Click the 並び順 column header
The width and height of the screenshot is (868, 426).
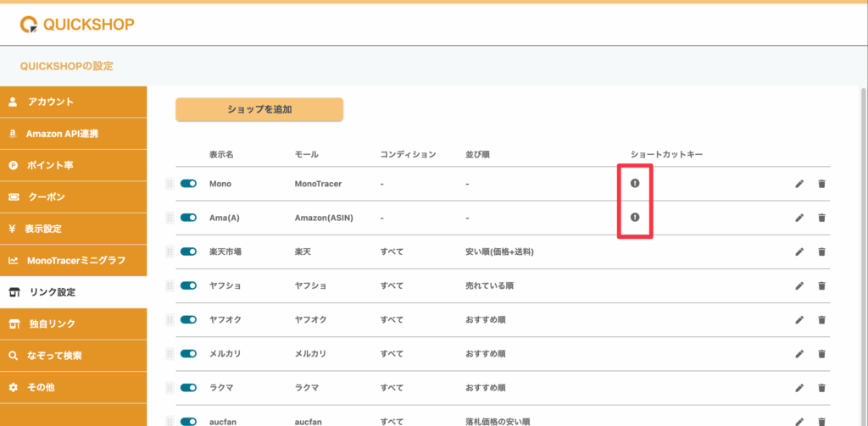pyautogui.click(x=478, y=154)
